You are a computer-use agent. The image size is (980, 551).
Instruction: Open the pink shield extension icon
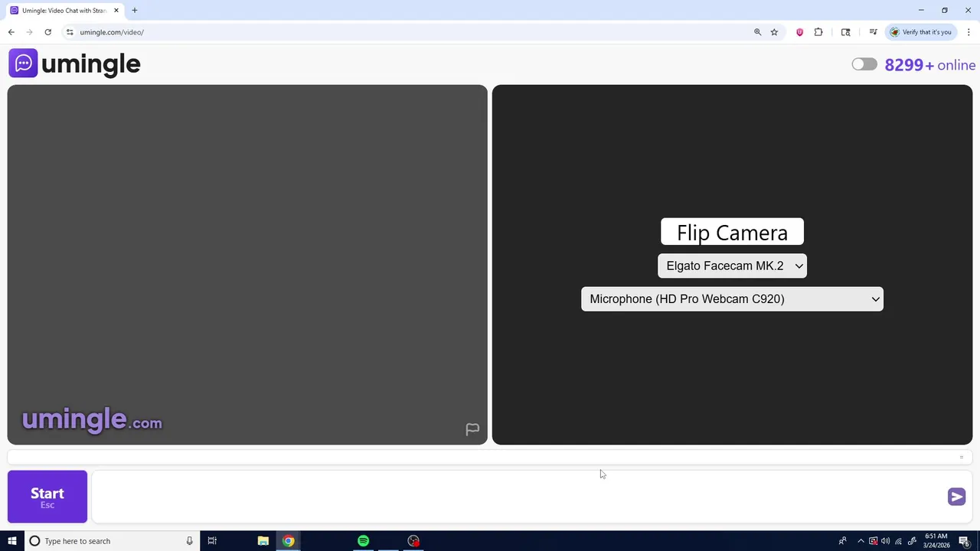[799, 32]
